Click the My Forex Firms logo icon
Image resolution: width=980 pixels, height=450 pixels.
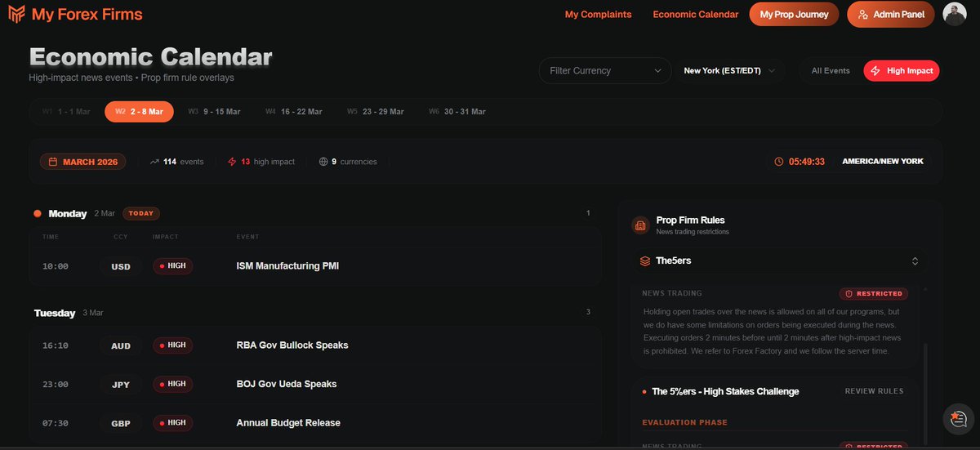pos(16,15)
